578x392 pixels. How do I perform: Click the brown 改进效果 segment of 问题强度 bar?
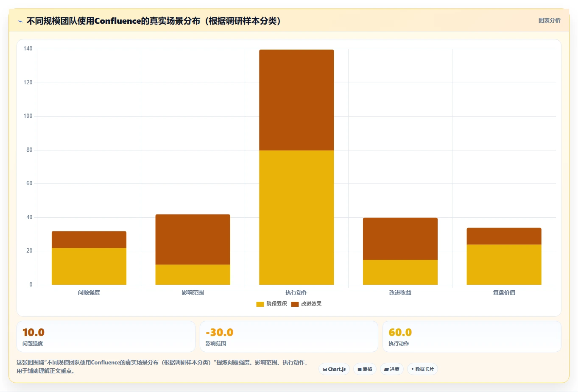[89, 239]
